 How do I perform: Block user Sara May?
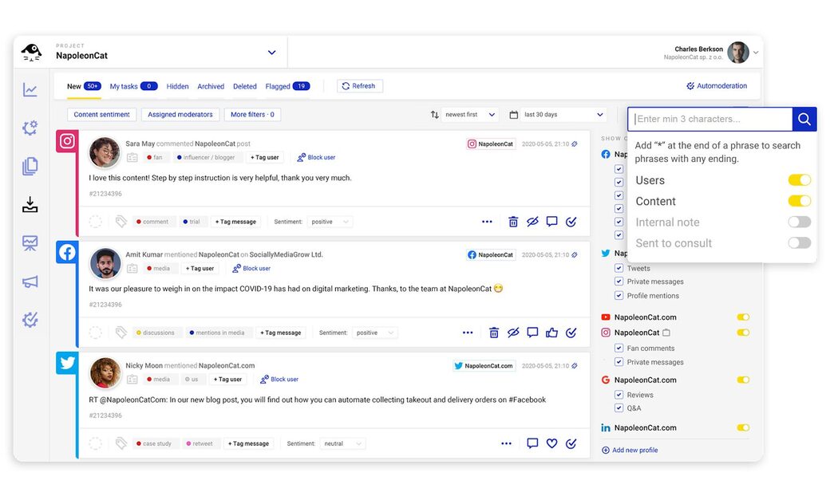click(x=316, y=157)
